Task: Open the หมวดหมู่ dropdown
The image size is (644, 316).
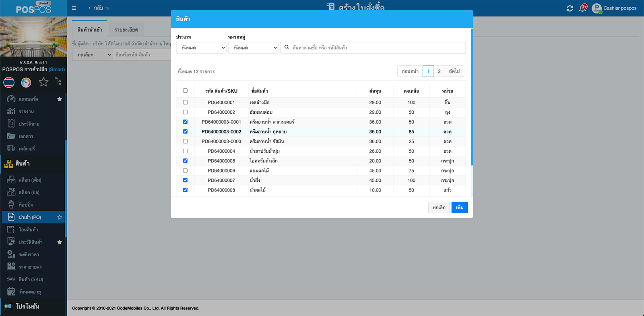Action: pos(253,48)
